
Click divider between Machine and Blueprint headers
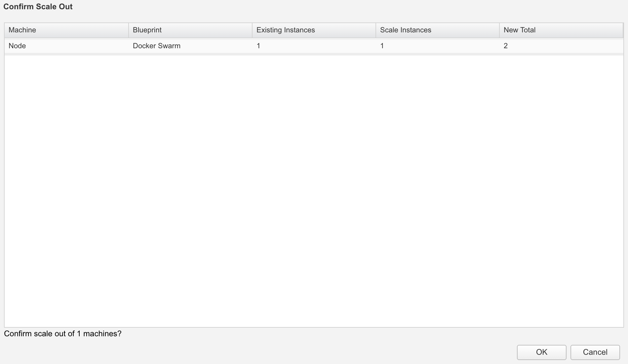[129, 30]
